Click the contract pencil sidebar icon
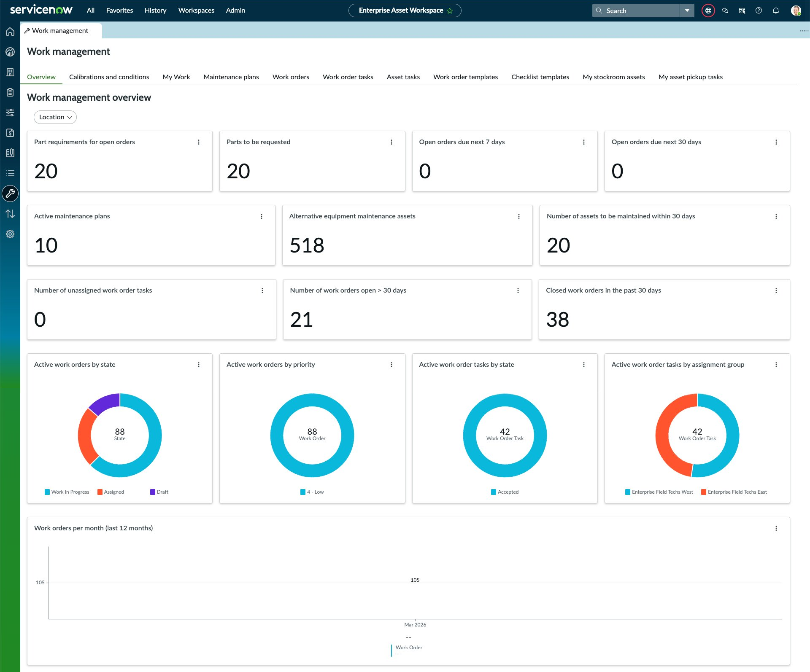810x672 pixels. click(10, 153)
